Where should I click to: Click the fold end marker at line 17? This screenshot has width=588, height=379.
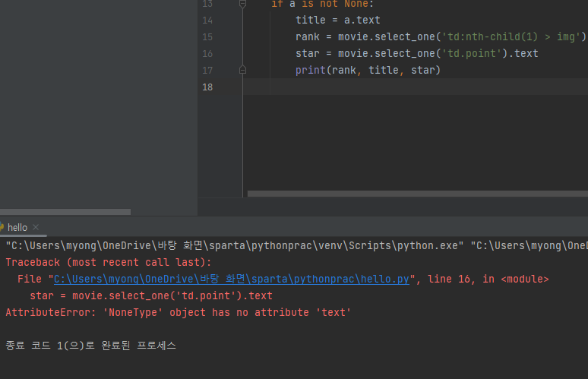tap(242, 70)
